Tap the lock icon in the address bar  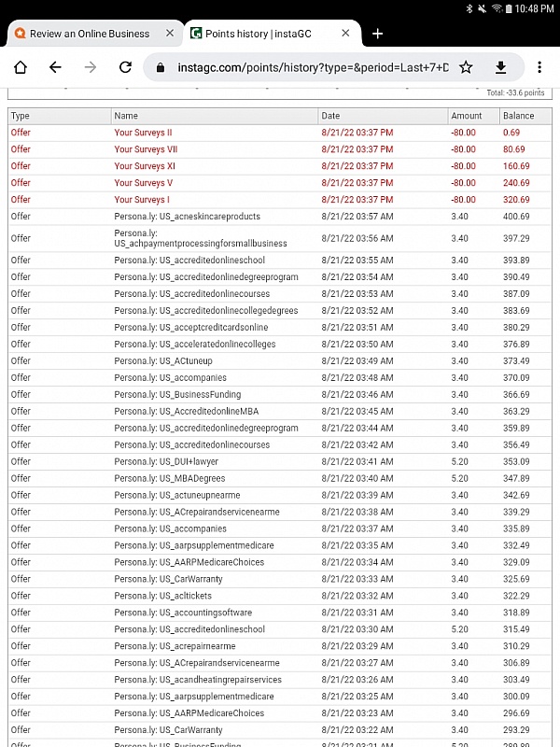[x=161, y=67]
